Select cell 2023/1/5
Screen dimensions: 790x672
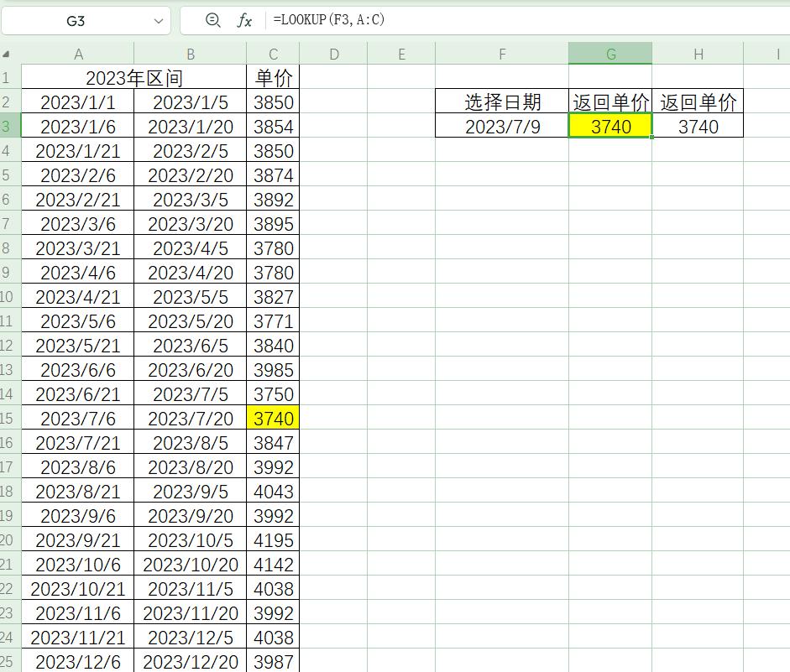[191, 102]
